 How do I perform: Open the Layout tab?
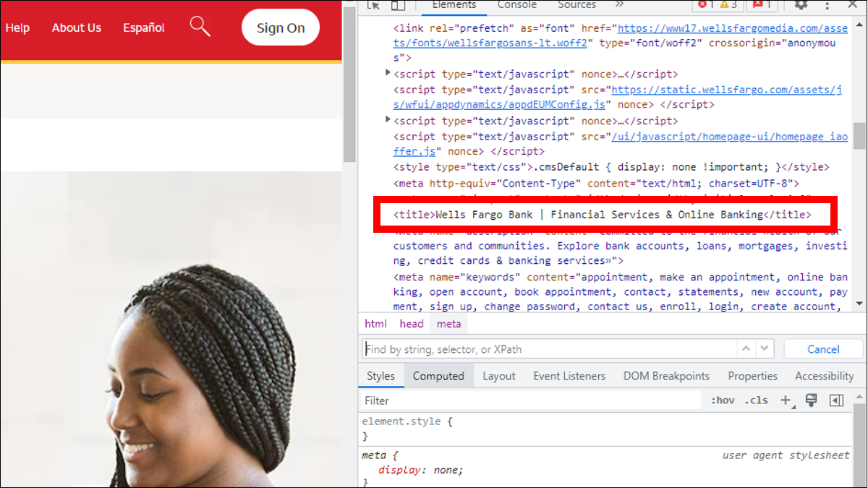pyautogui.click(x=499, y=376)
